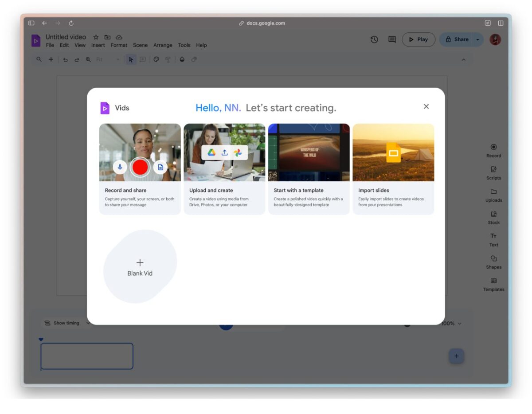The height and width of the screenshot is (414, 532).
Task: Open the Uploads panel
Action: click(493, 195)
